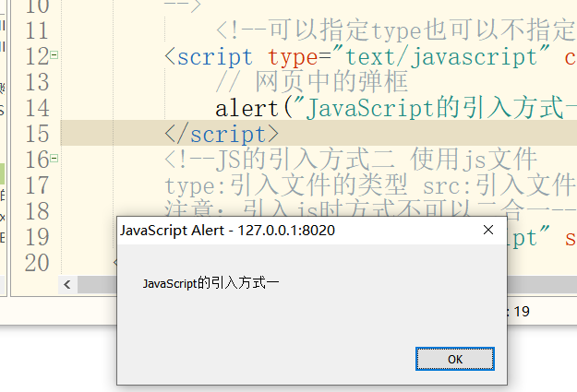Click the horizontal scrollbar left arrow
The height and width of the screenshot is (392, 577).
[67, 284]
